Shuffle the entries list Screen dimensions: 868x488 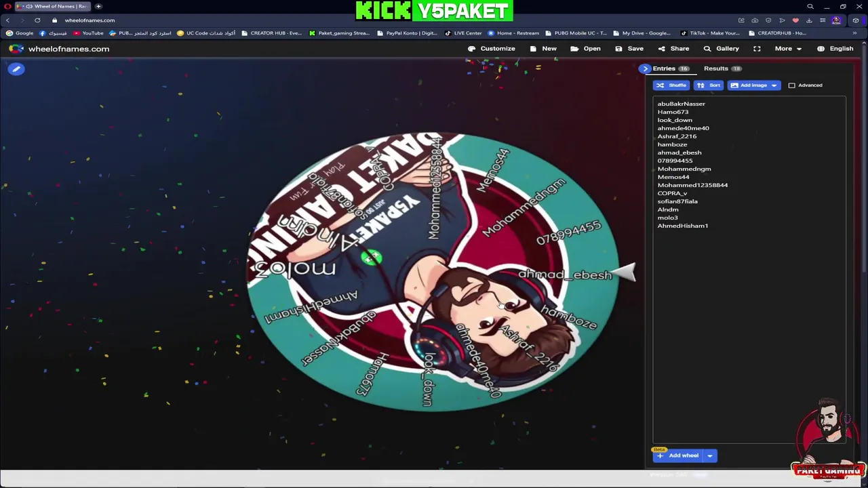(x=671, y=85)
